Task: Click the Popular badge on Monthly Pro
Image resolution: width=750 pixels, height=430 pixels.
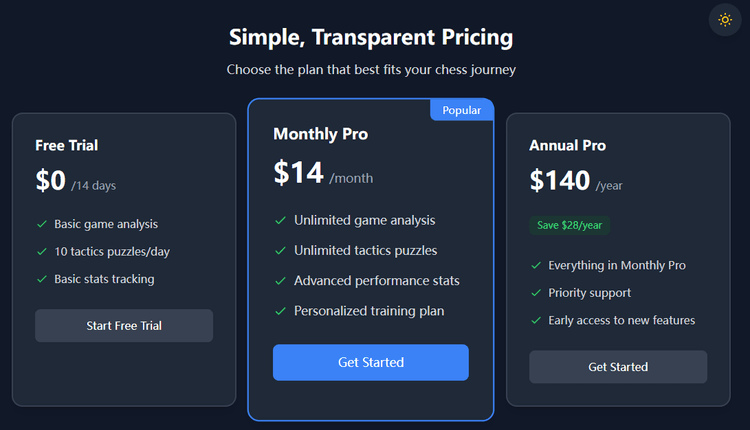Action: [x=462, y=110]
